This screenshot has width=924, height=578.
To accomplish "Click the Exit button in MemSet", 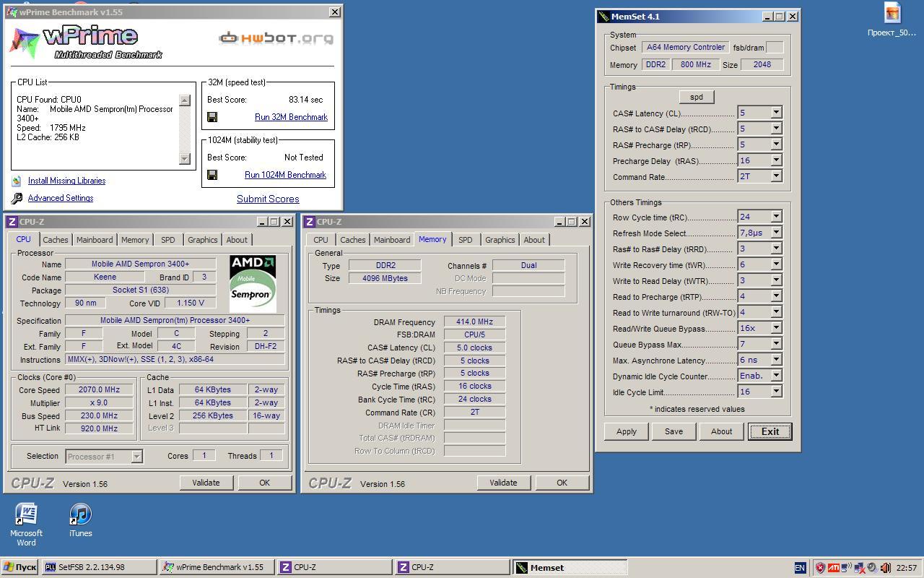I will (770, 431).
